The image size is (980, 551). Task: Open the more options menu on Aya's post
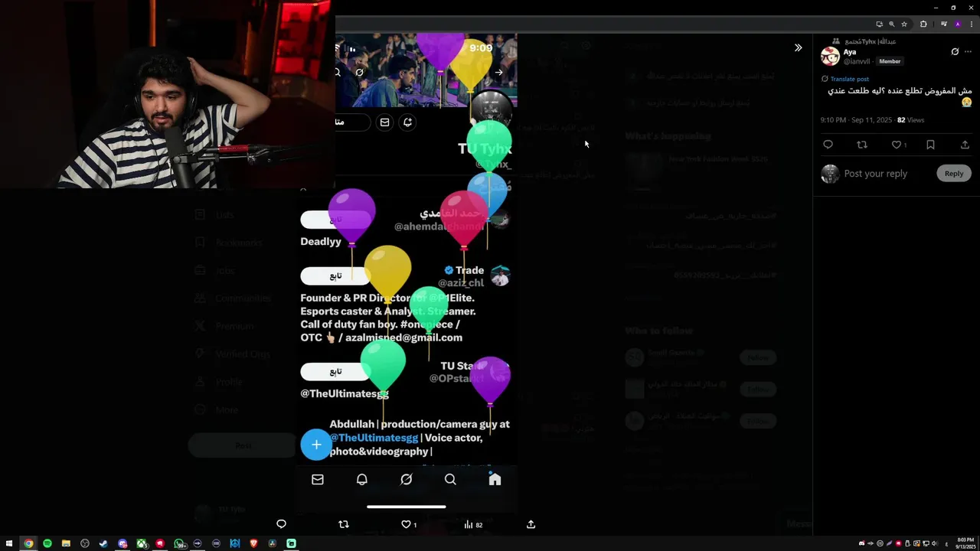pyautogui.click(x=968, y=52)
